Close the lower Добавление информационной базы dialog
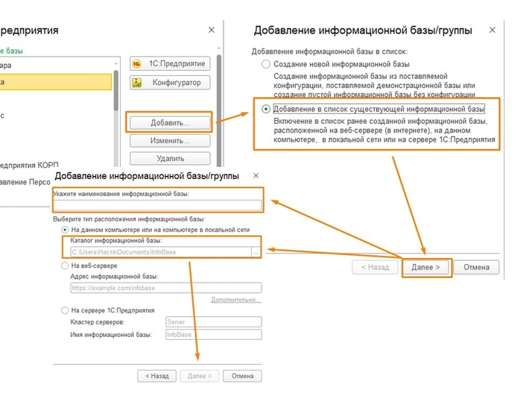Viewport: 532px width, 393px height. click(256, 175)
